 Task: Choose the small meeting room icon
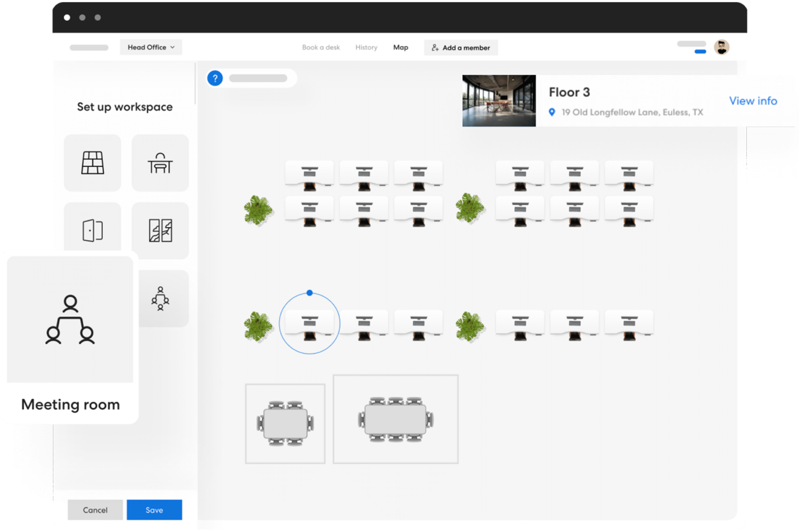160,299
